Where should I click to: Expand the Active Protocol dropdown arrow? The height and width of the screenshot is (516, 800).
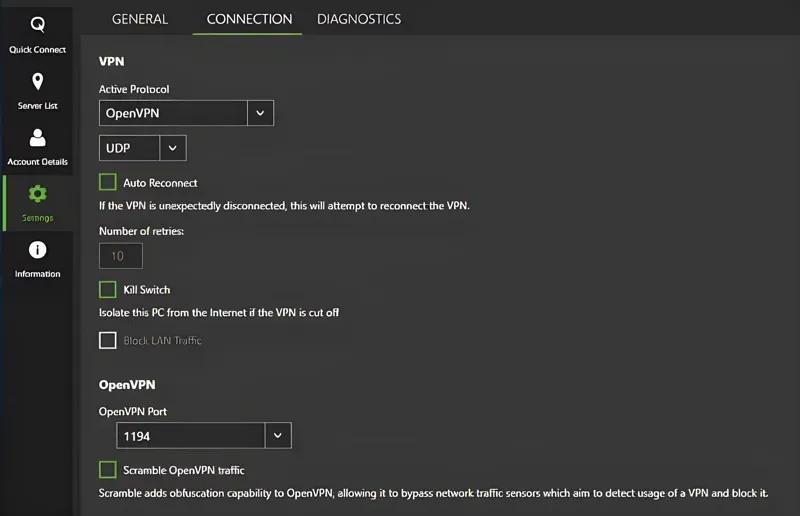pyautogui.click(x=260, y=113)
